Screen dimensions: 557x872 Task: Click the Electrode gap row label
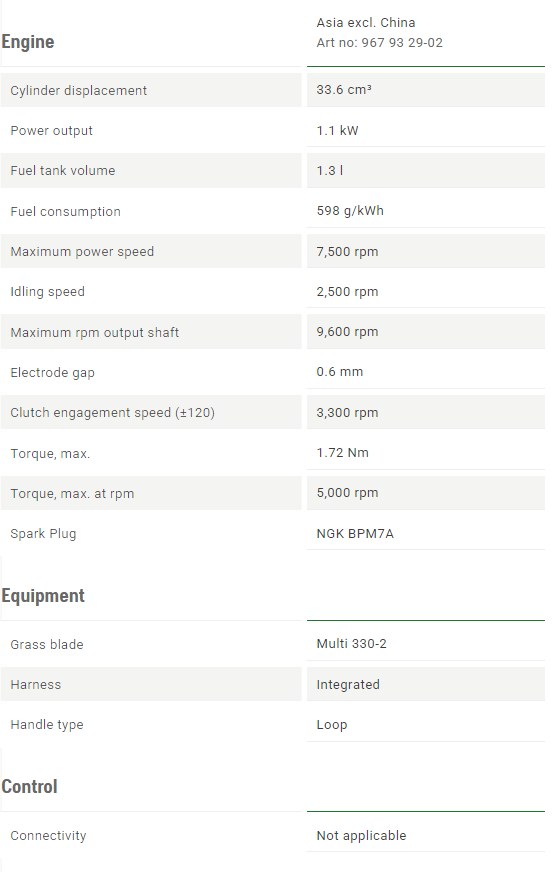[52, 373]
